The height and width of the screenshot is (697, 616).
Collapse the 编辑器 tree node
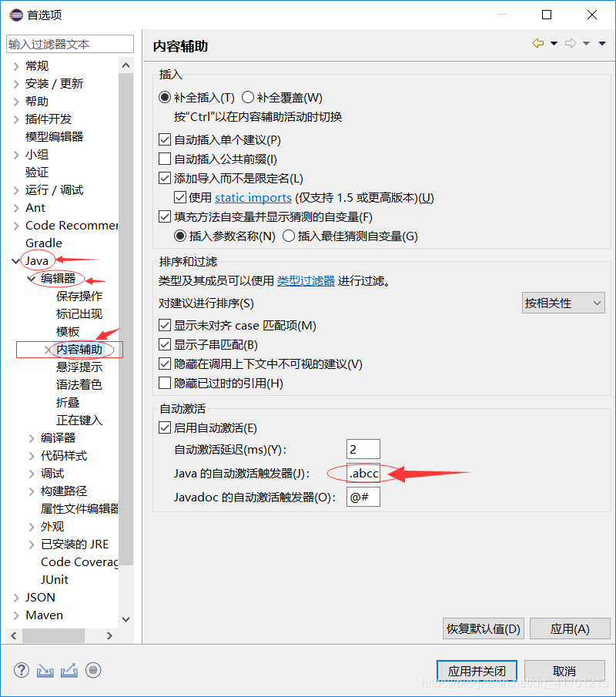(32, 279)
